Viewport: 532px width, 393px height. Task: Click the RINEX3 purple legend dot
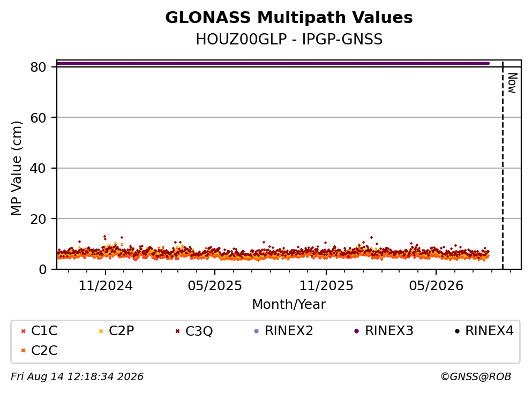tap(357, 331)
